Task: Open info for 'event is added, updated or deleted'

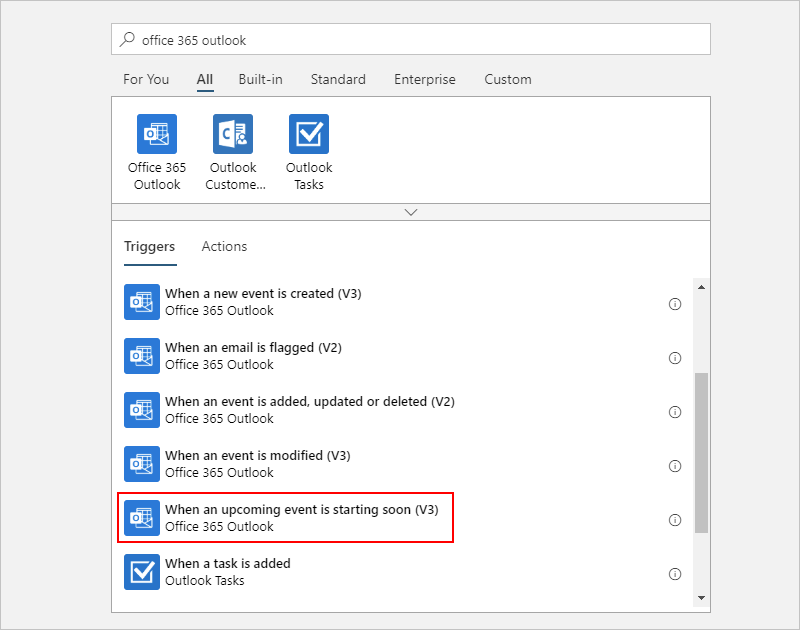Action: click(674, 412)
